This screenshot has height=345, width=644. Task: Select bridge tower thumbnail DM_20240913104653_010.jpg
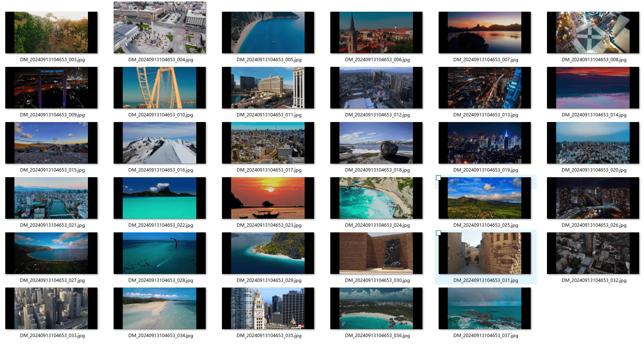160,88
